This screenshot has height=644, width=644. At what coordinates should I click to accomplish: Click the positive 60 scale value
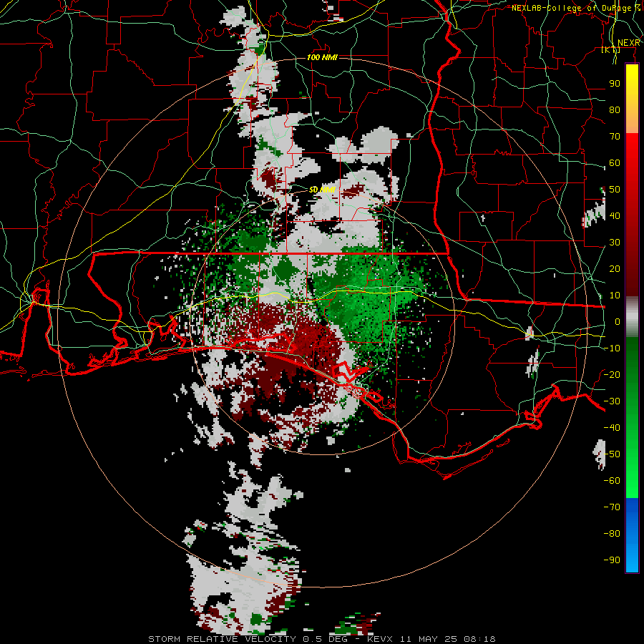pyautogui.click(x=615, y=162)
